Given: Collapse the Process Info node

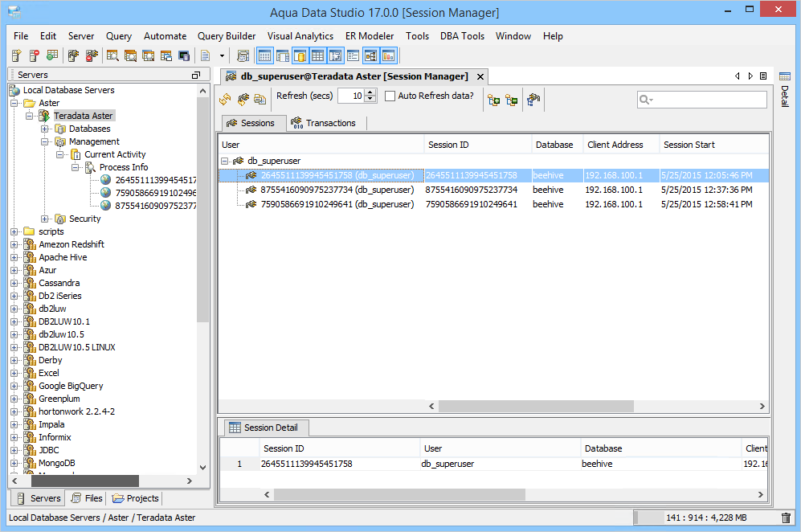Looking at the screenshot, I should click(x=76, y=167).
